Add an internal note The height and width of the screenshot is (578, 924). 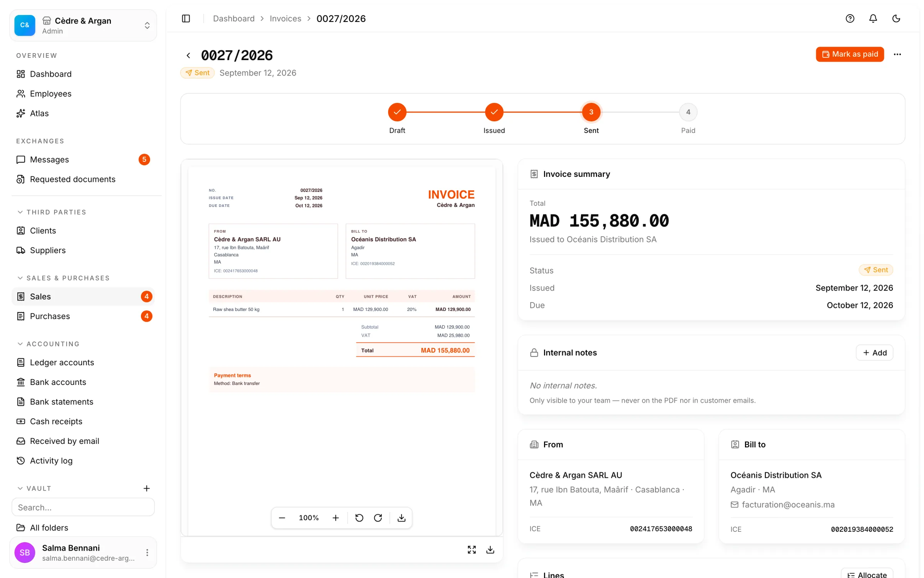(x=874, y=353)
